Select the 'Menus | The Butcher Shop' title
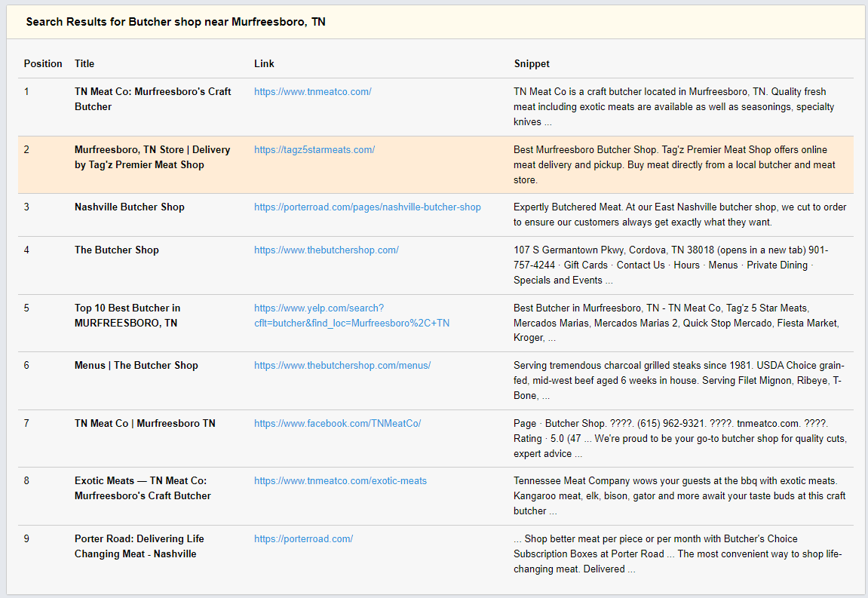Viewport: 868px width, 598px height. pos(136,366)
